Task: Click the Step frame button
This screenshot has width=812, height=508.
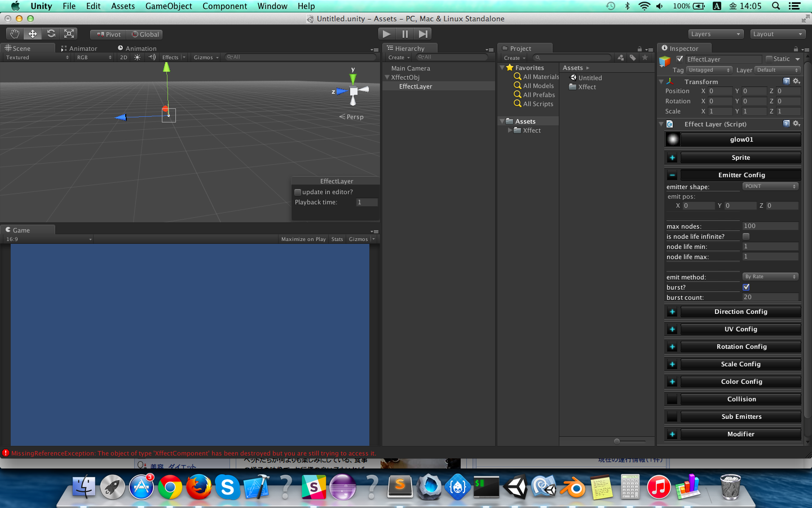Action: 423,34
